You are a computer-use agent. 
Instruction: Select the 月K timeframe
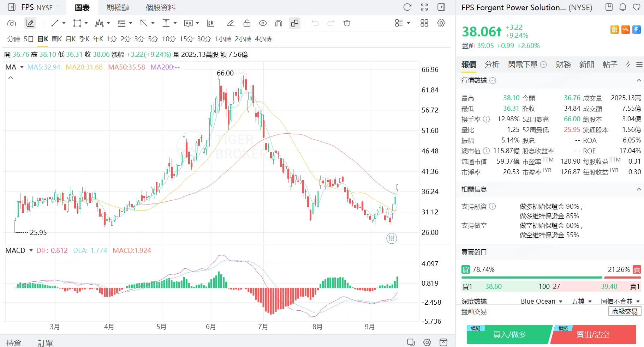coord(71,39)
